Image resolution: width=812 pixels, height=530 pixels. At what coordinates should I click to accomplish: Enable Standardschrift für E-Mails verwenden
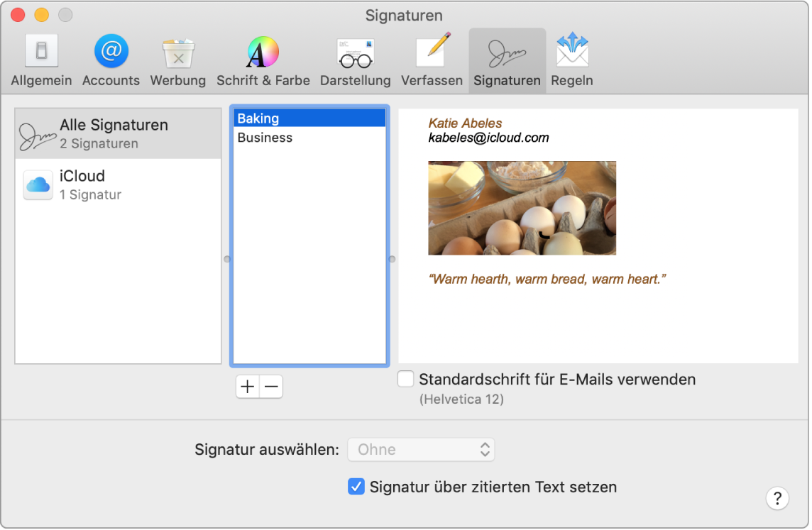(x=405, y=379)
